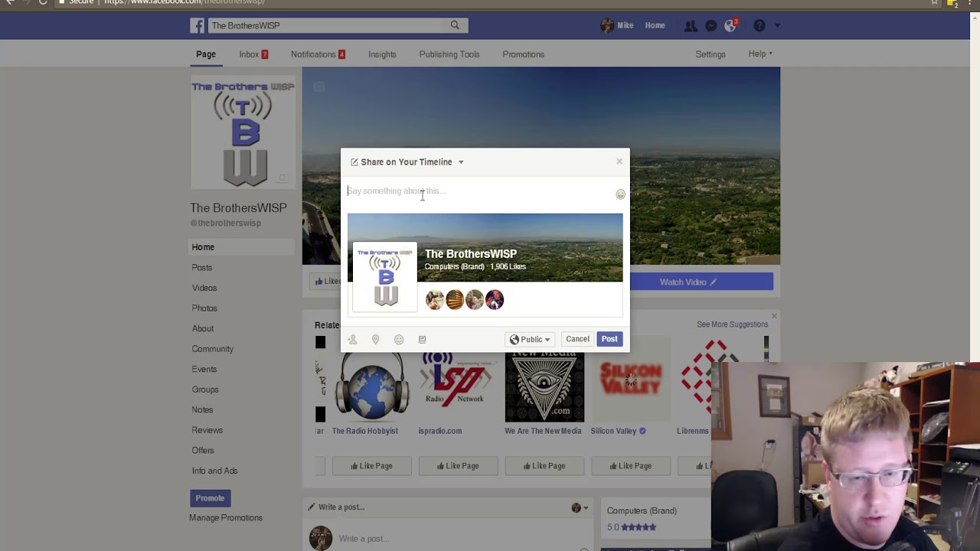
Task: Open the Promotions tab
Action: point(523,54)
